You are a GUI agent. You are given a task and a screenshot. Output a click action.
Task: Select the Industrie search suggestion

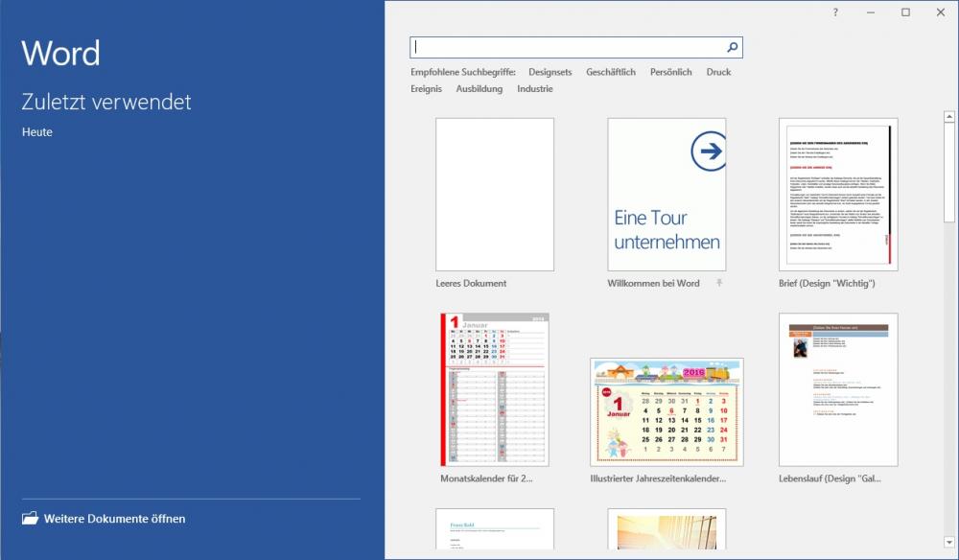tap(534, 88)
